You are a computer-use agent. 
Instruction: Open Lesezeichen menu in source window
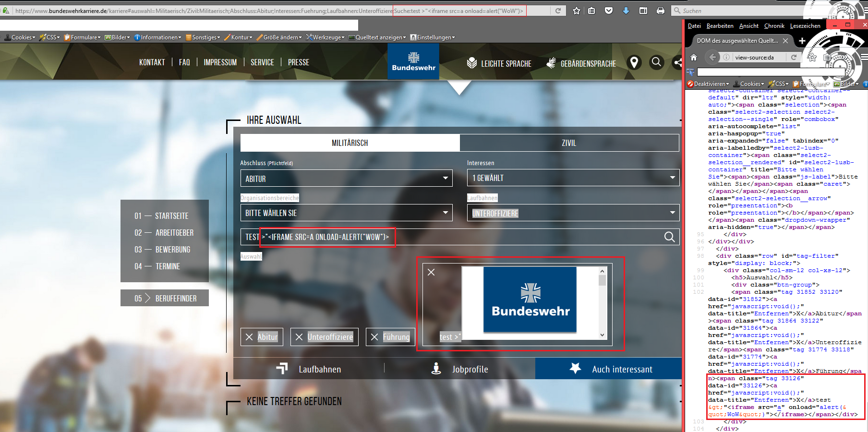[805, 26]
